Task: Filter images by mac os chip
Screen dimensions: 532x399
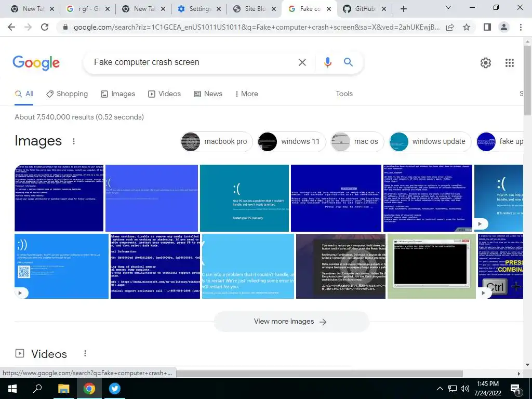Action: coord(357,141)
